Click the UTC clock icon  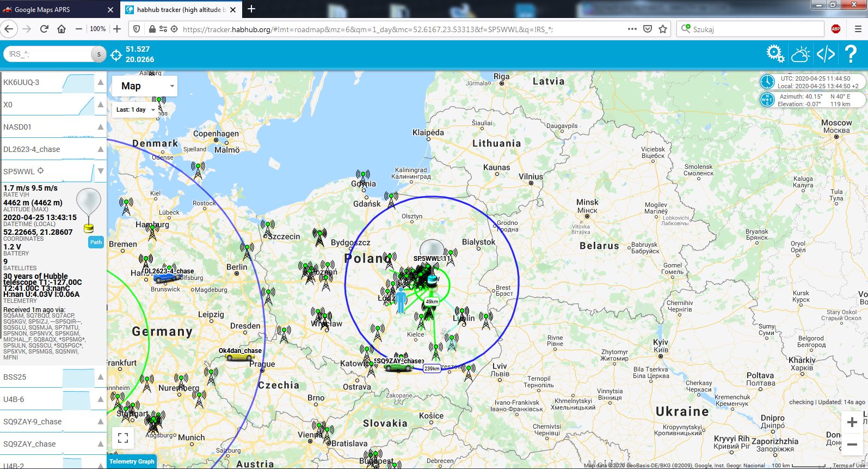(x=767, y=82)
